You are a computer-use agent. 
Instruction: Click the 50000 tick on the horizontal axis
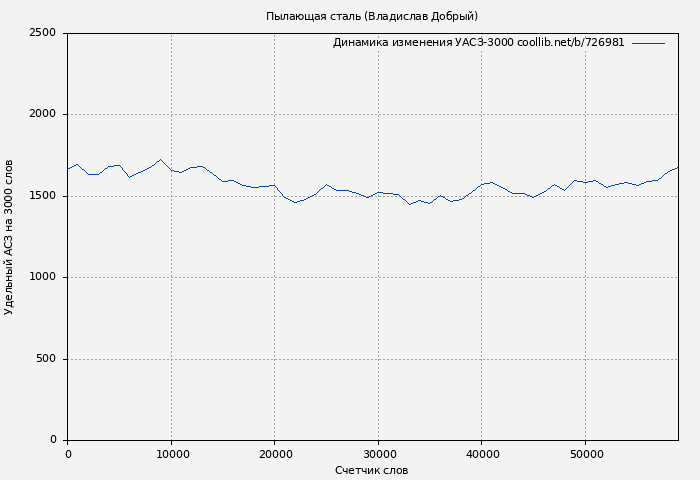[585, 454]
